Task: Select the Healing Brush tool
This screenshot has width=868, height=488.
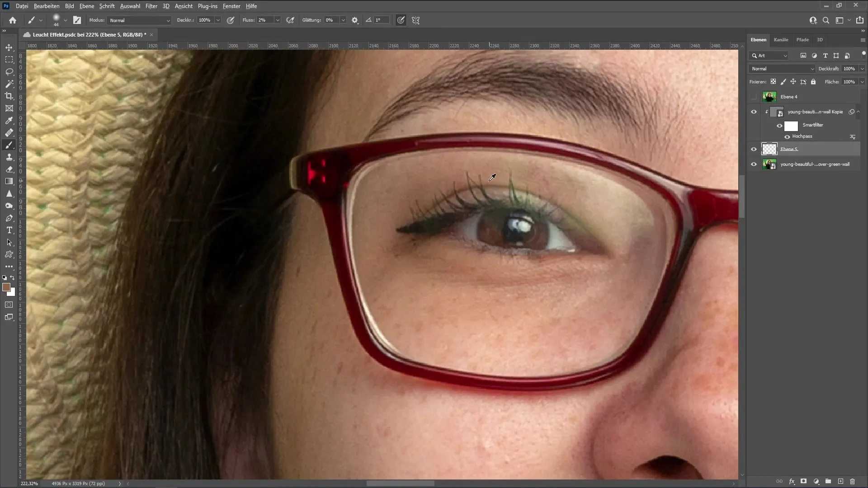Action: (x=9, y=132)
